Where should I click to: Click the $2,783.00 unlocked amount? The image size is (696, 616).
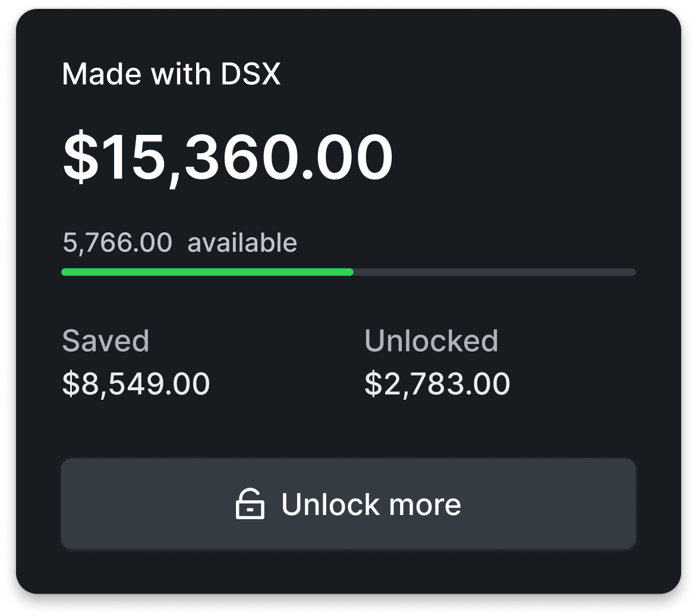(x=437, y=384)
